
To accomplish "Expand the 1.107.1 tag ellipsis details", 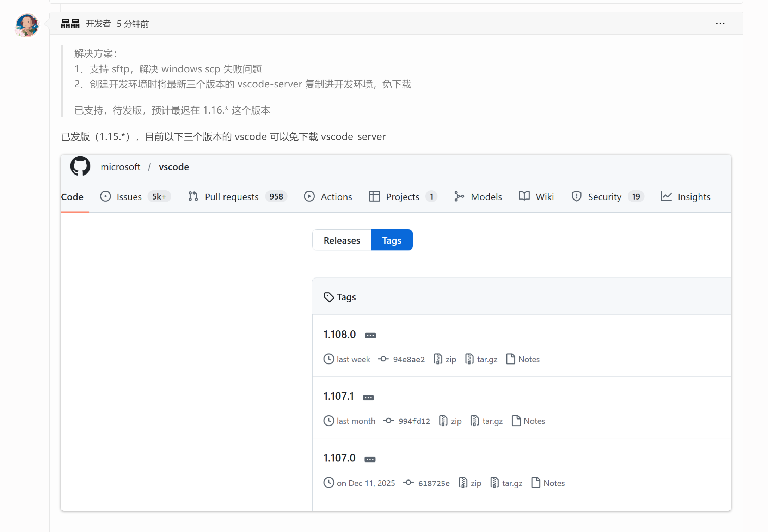I will coord(368,397).
